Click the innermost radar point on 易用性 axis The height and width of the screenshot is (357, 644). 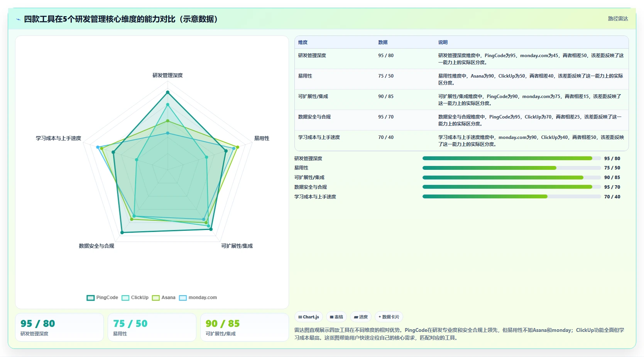(206, 157)
